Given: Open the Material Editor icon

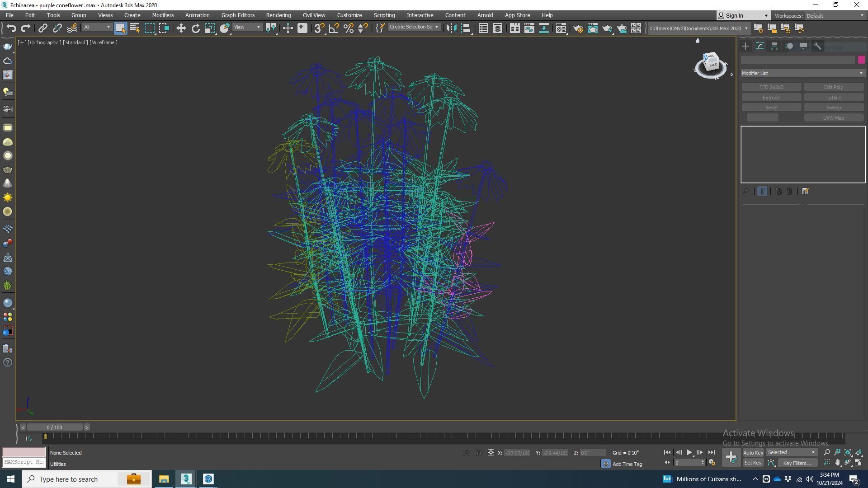Looking at the screenshot, I should (561, 28).
